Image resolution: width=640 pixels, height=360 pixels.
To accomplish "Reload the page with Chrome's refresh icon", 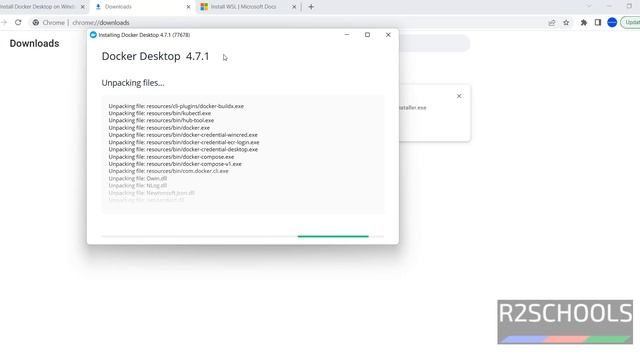I will click(18, 22).
